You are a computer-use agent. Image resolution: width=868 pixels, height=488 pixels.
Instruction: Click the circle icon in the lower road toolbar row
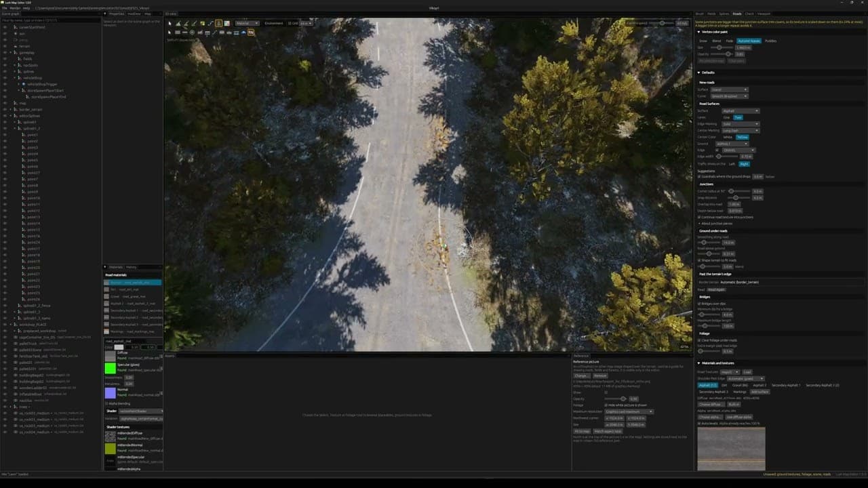192,33
